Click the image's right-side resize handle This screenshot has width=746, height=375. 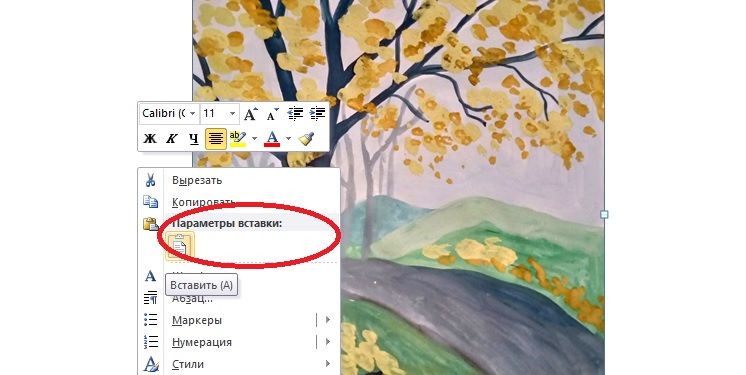click(604, 215)
